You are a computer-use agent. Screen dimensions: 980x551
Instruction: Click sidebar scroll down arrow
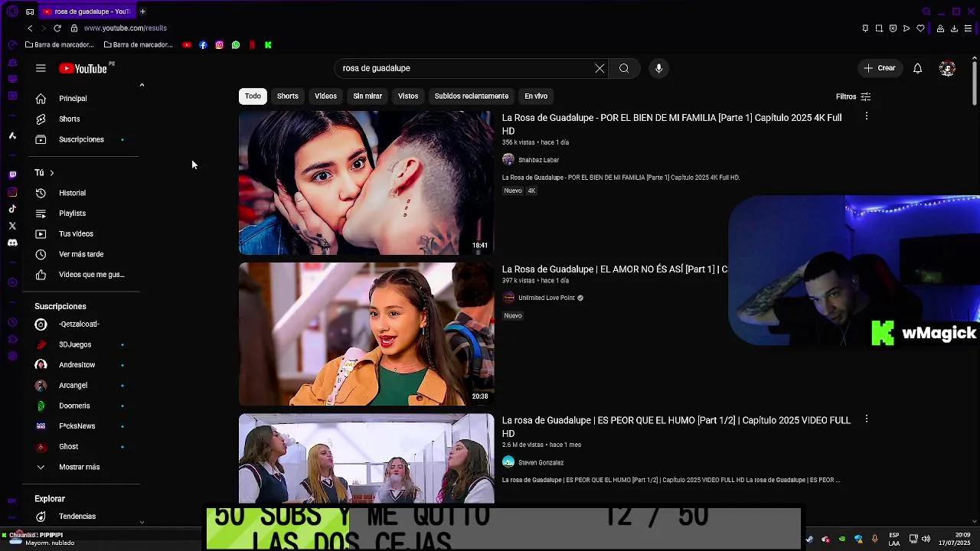(142, 522)
